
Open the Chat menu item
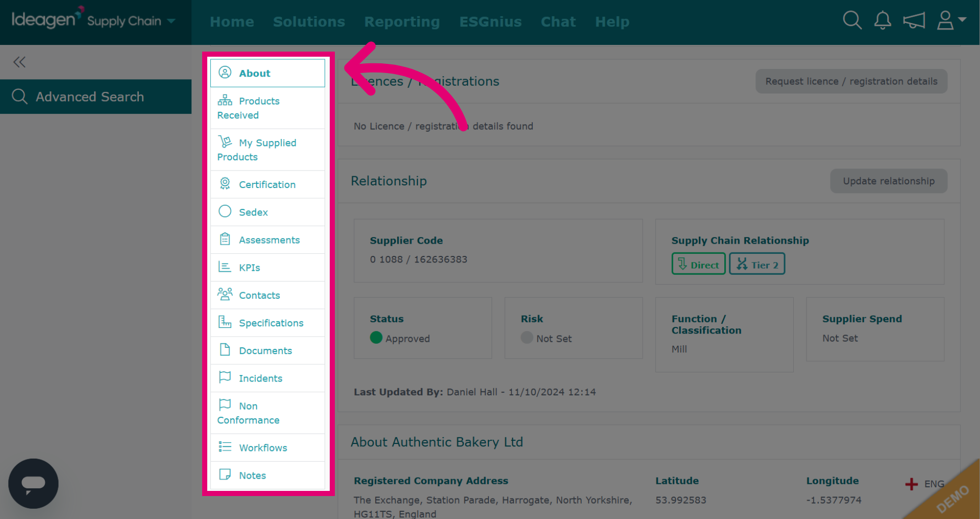(x=558, y=21)
